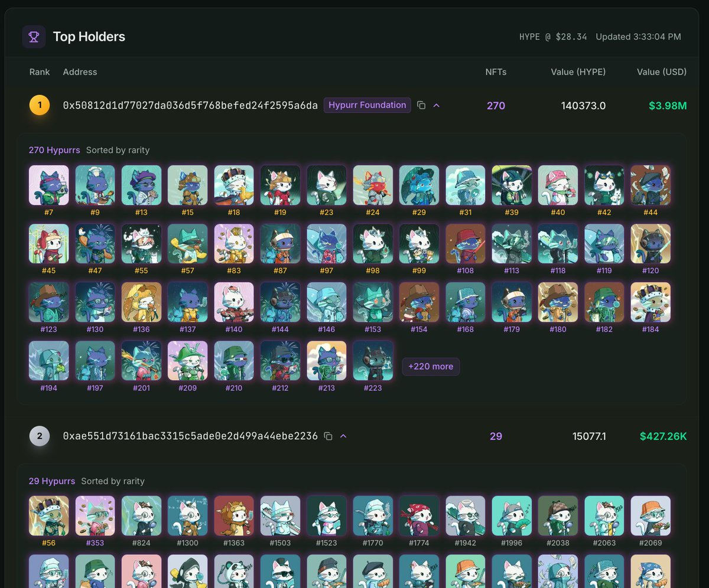Image resolution: width=709 pixels, height=588 pixels.
Task: Open Hypurr #29 thumbnail
Action: tap(419, 185)
